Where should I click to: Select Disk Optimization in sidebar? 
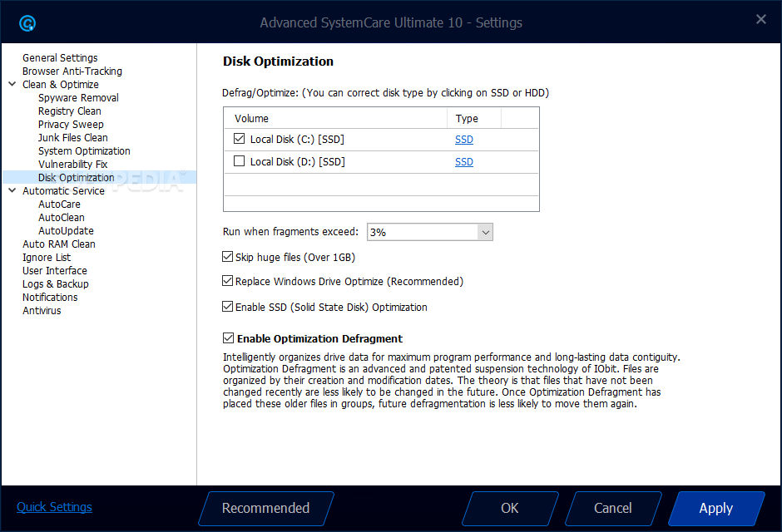tap(77, 177)
